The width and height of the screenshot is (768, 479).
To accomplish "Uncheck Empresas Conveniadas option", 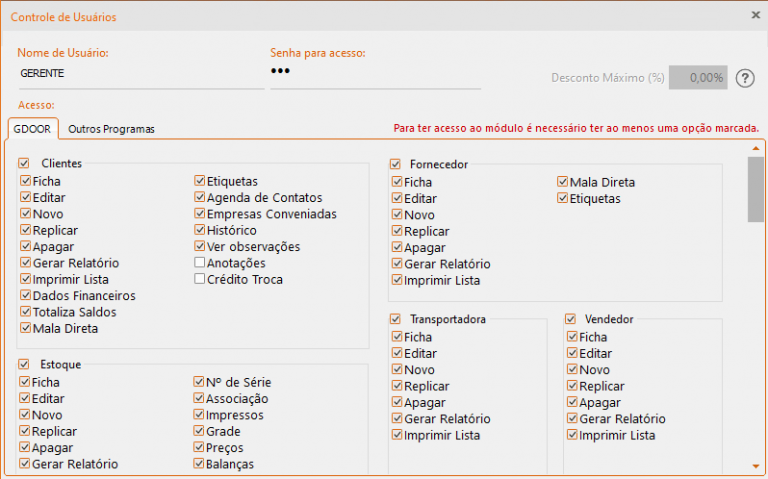I will click(x=199, y=214).
